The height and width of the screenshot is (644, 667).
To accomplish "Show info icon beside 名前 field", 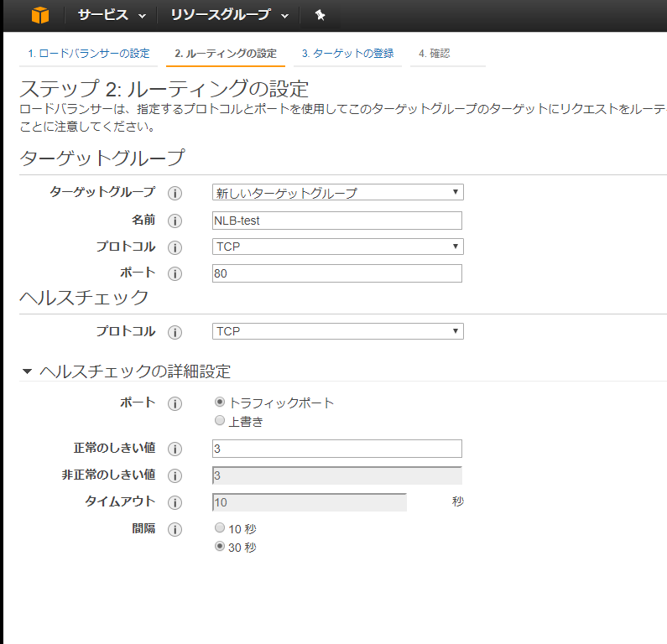I will click(175, 221).
